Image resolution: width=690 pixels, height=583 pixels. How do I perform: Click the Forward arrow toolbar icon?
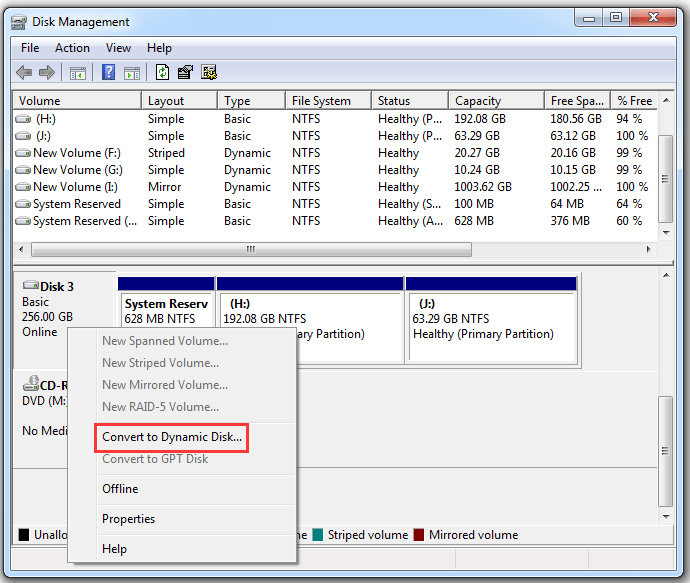coord(47,72)
